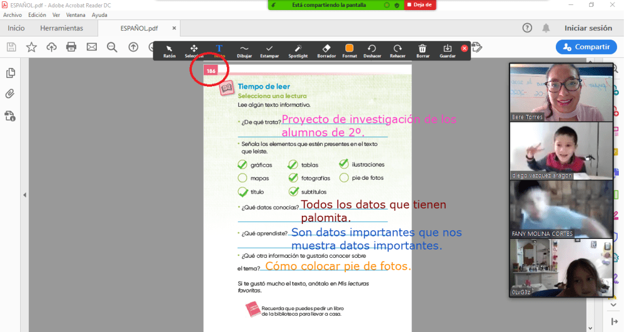Open page thumbnails panel in sidebar
Screen dimensions: 644x332
10,73
